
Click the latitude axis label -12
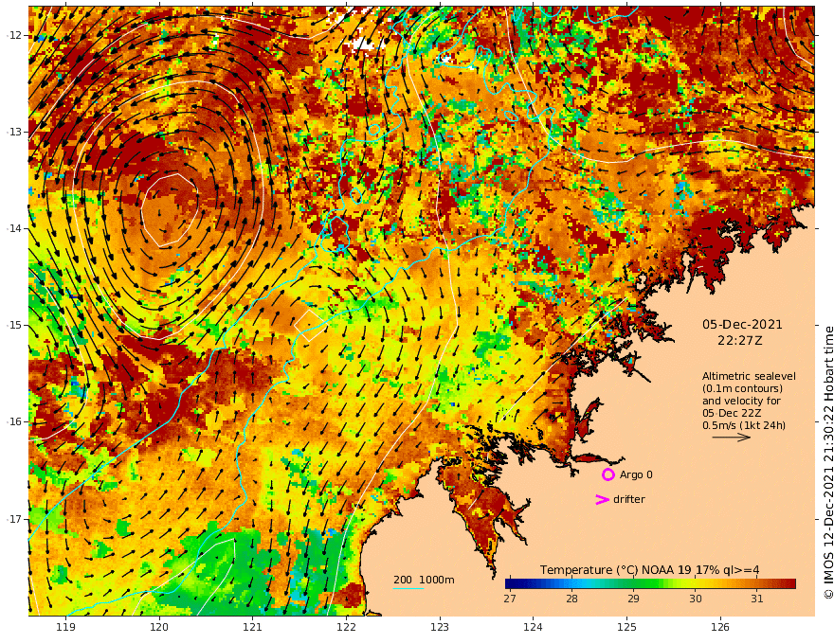pos(15,35)
